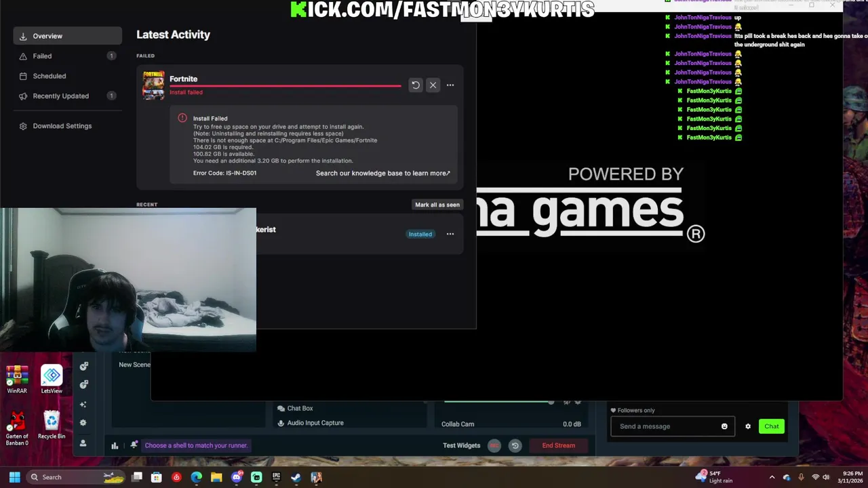The height and width of the screenshot is (488, 868).
Task: Click the taskbar Search box
Action: tap(77, 477)
